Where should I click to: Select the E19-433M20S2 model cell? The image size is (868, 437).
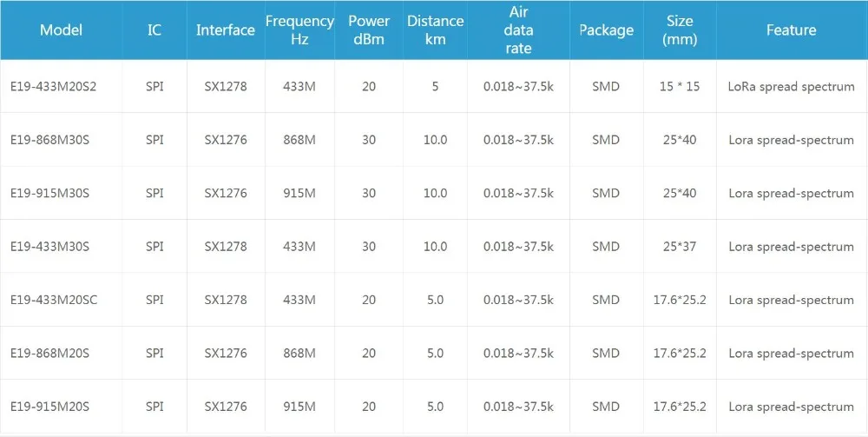(53, 86)
